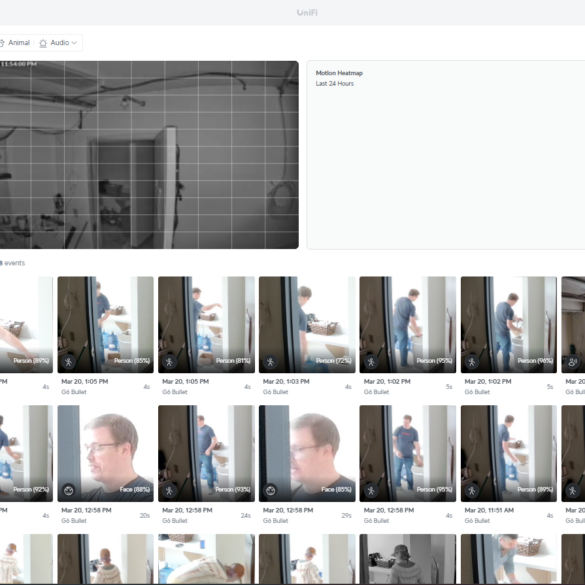The width and height of the screenshot is (585, 585).
Task: Open the 1:02 PM Person (96%) thumbnail
Action: coord(509,325)
